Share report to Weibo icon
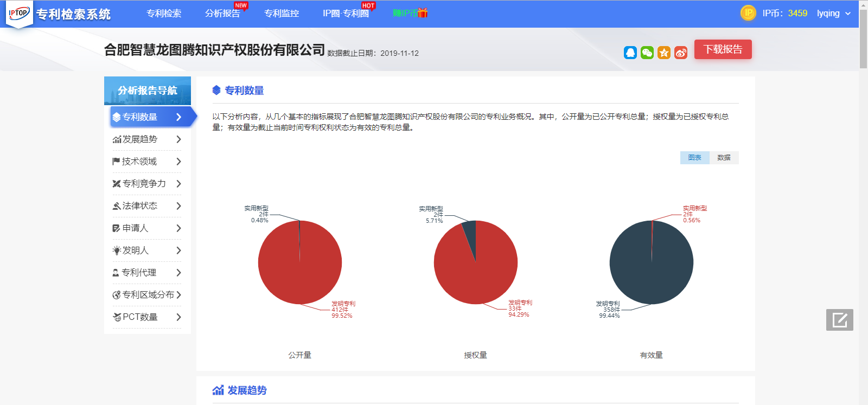 [x=681, y=53]
